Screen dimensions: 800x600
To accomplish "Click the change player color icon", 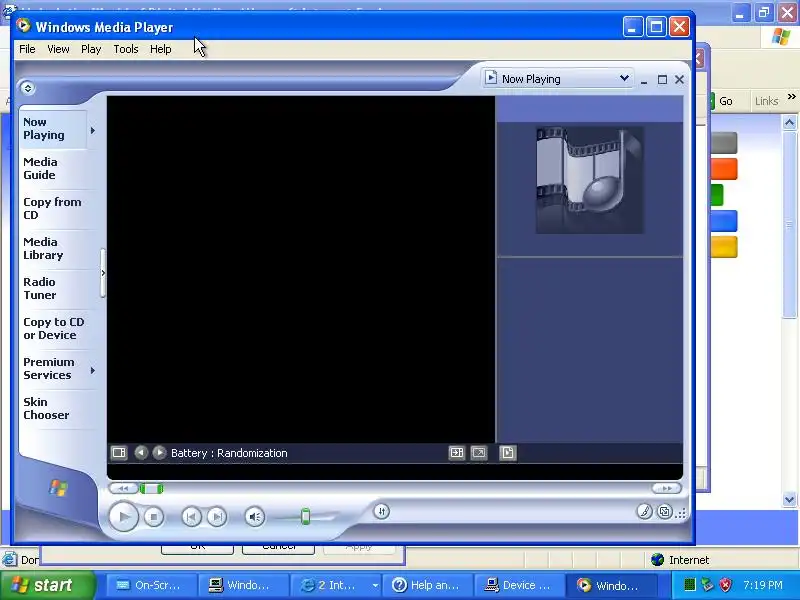I will point(645,511).
